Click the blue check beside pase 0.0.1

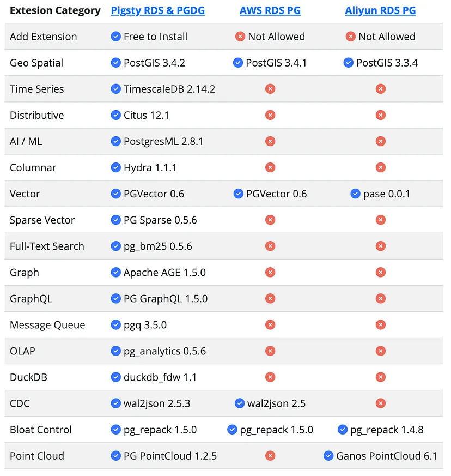click(355, 194)
